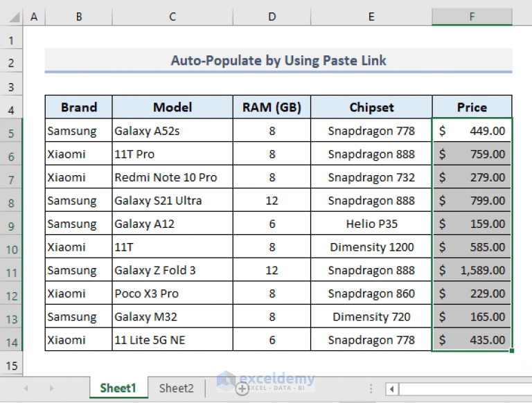Select the $449.00 price cell
This screenshot has width=532, height=403.
pyautogui.click(x=472, y=131)
